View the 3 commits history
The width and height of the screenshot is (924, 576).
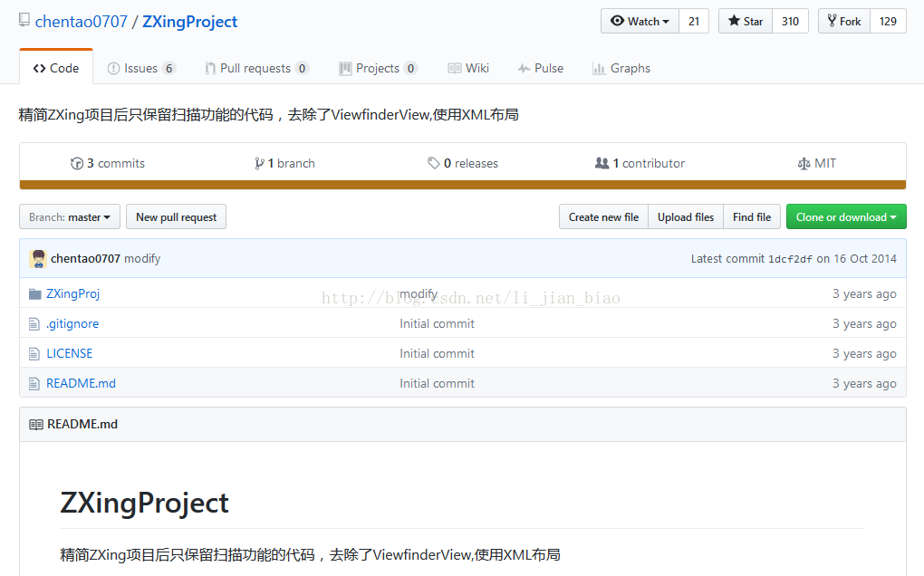pos(108,163)
